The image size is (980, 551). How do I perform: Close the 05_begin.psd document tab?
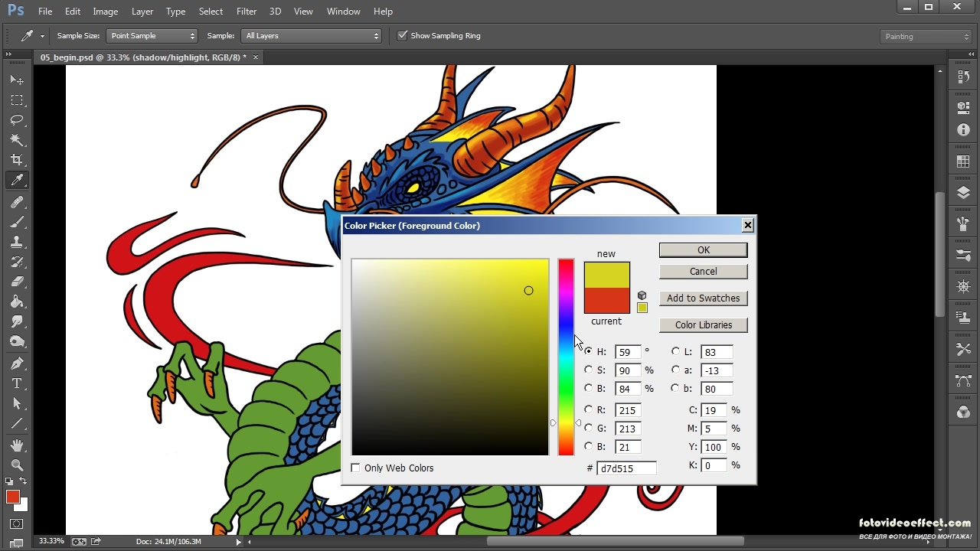coord(256,57)
